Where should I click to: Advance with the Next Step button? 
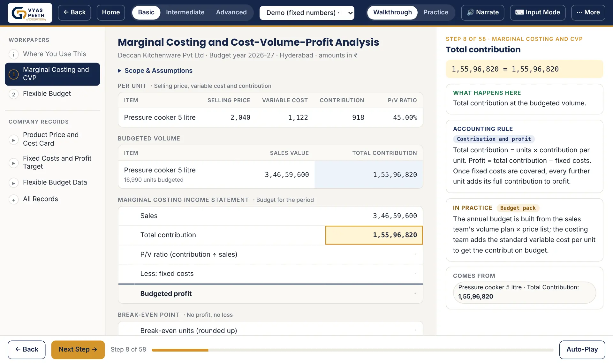click(x=78, y=350)
